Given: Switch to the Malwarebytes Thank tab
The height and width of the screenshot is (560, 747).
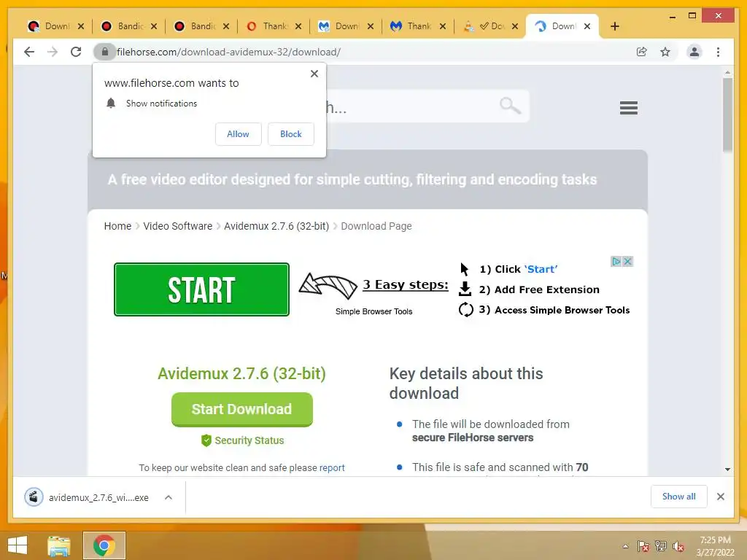Looking at the screenshot, I should (418, 26).
